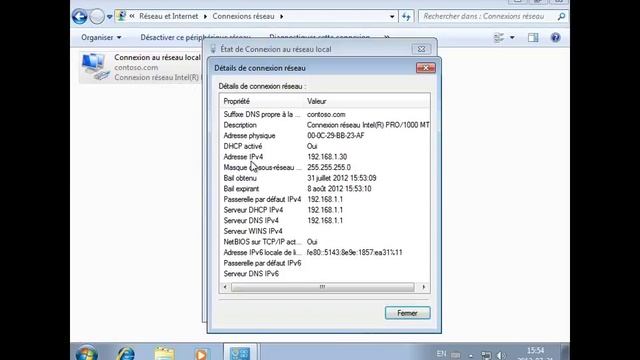
Task: Click the volume speaker tray icon
Action: pyautogui.click(x=501, y=355)
